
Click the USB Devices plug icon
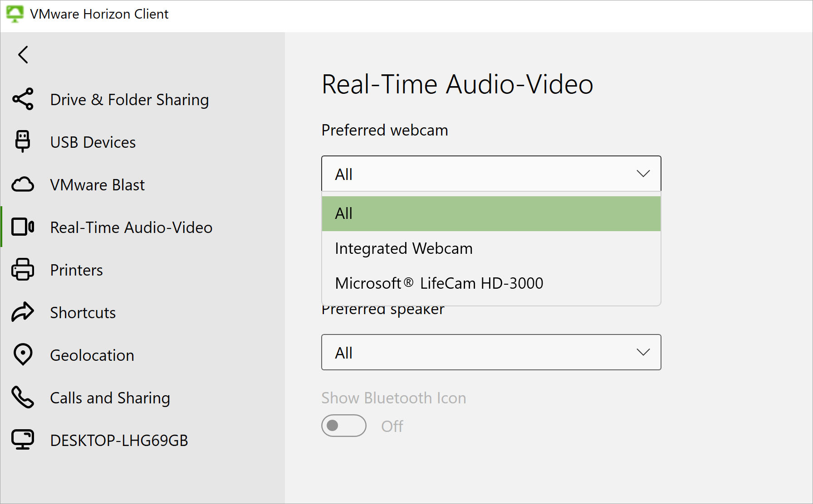click(x=23, y=141)
